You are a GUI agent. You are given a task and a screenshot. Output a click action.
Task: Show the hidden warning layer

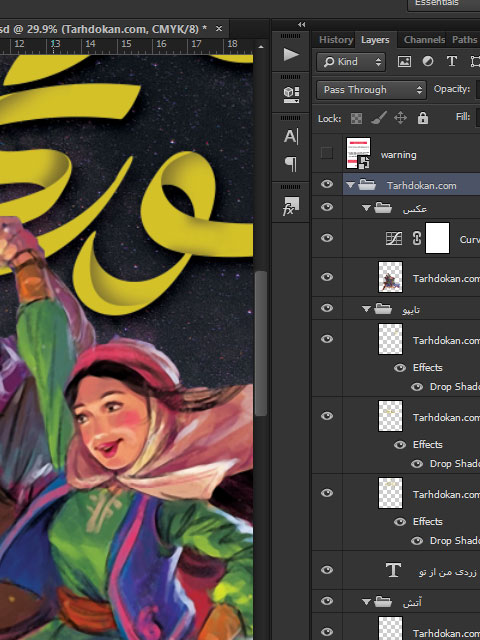327,153
